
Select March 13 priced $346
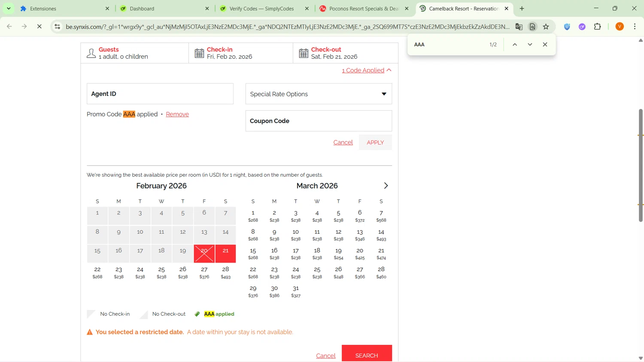pyautogui.click(x=360, y=235)
